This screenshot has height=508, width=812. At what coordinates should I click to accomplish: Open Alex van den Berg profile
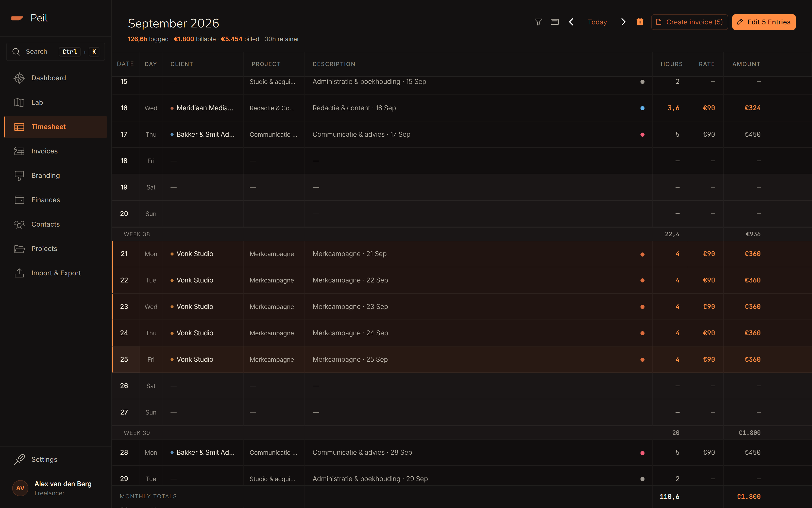[55, 488]
